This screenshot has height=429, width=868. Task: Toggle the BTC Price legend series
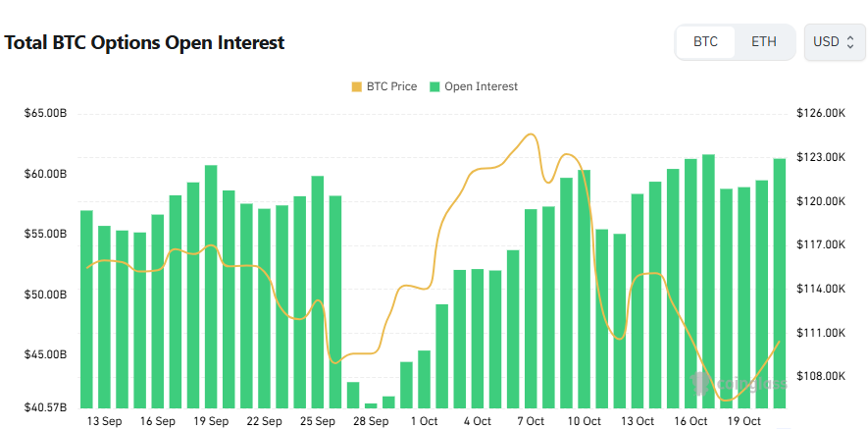(x=390, y=86)
